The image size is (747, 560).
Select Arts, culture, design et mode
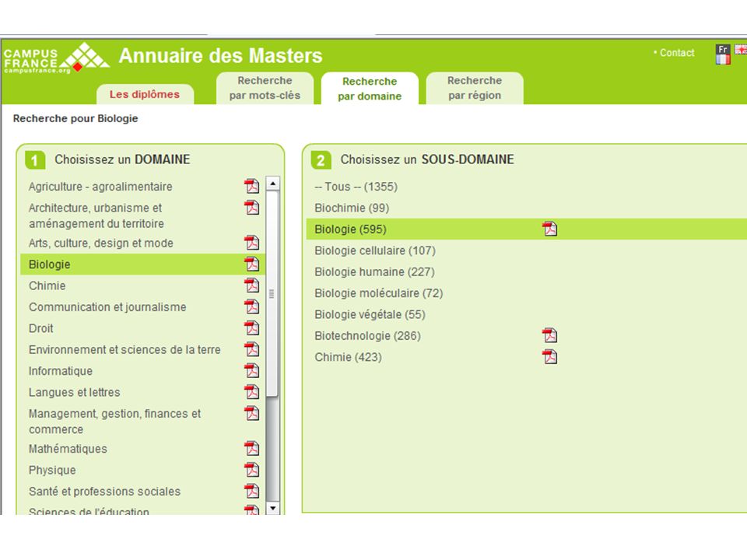(101, 243)
